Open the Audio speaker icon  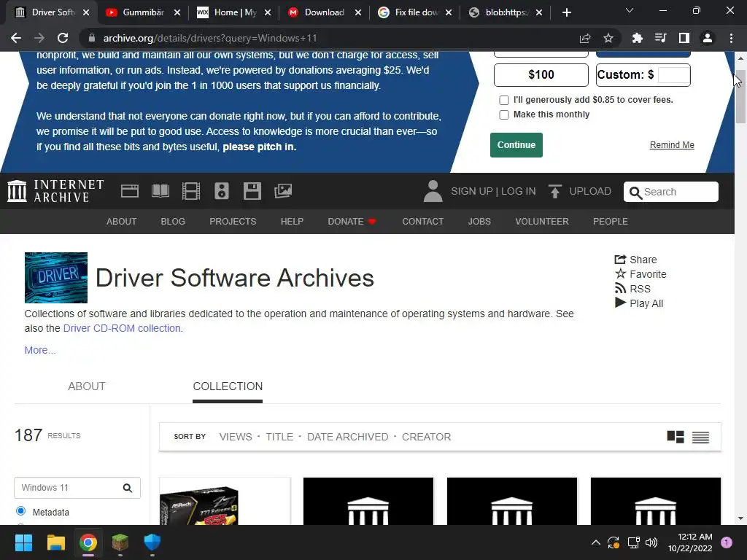pyautogui.click(x=222, y=192)
